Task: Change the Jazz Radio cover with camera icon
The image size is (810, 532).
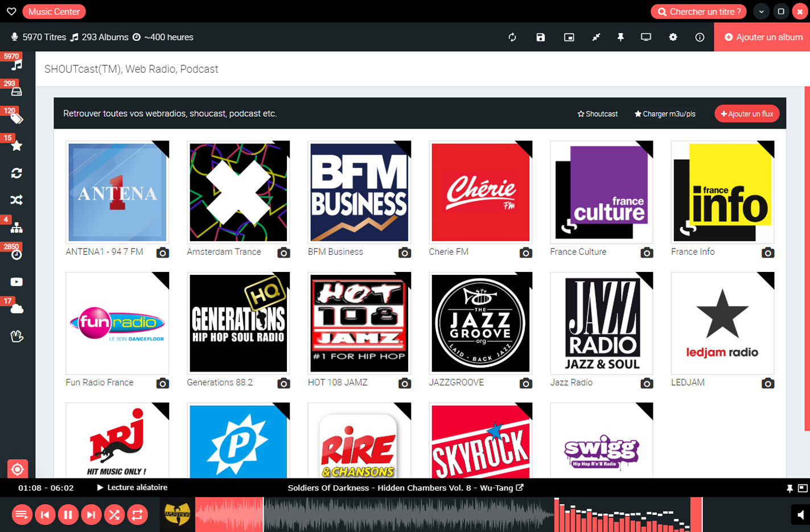Action: coord(647,383)
